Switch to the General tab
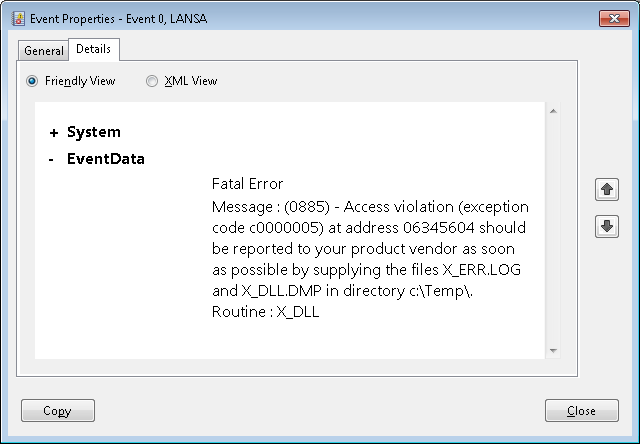This screenshot has height=444, width=640. click(x=43, y=50)
